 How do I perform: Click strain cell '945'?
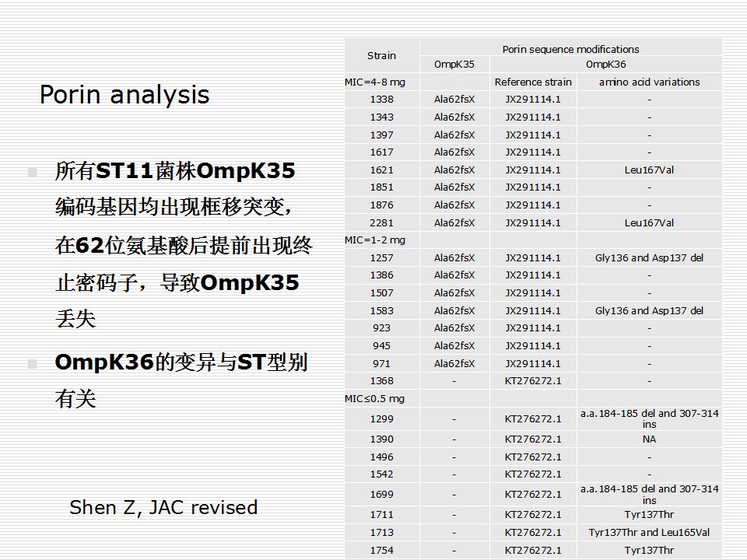(381, 345)
